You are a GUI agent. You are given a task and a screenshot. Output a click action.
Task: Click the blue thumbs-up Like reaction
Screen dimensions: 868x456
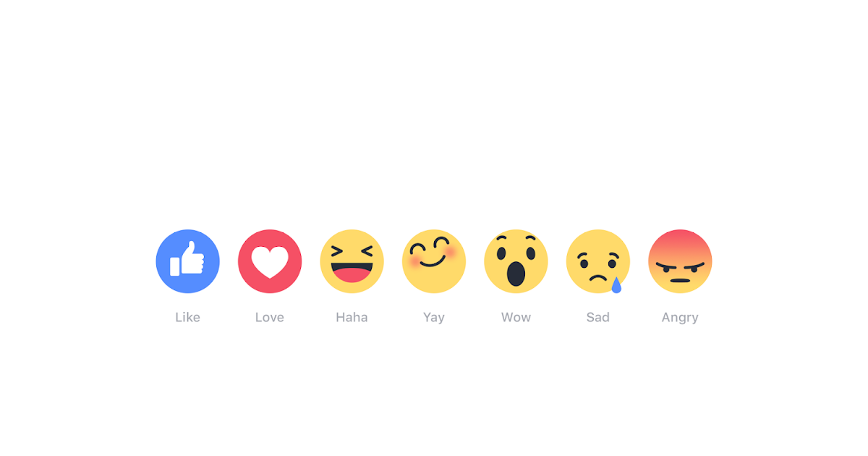pos(187,261)
